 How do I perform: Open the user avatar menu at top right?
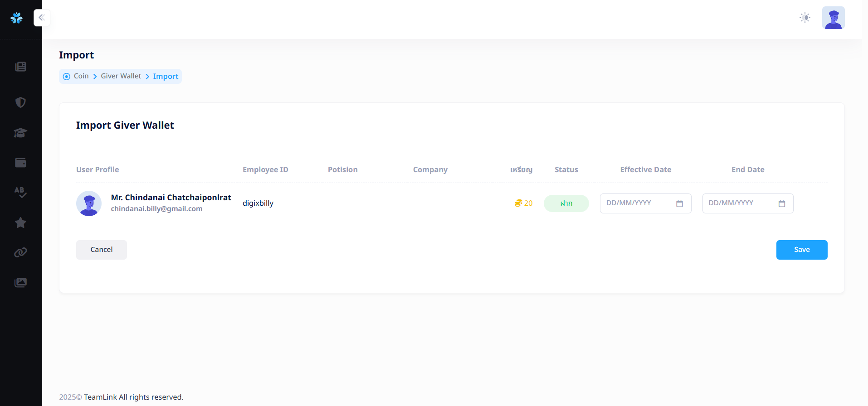pyautogui.click(x=833, y=18)
